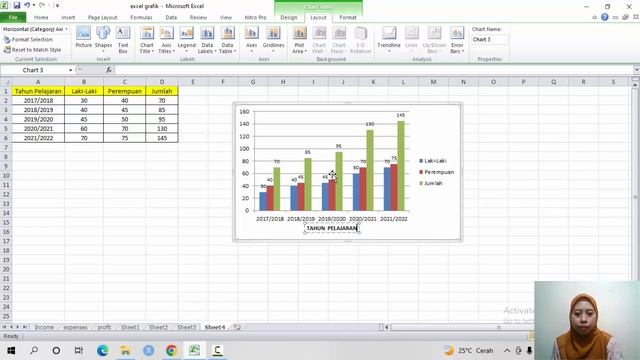Select the Laki-Laki legend entry
The height and width of the screenshot is (360, 640).
click(x=433, y=161)
